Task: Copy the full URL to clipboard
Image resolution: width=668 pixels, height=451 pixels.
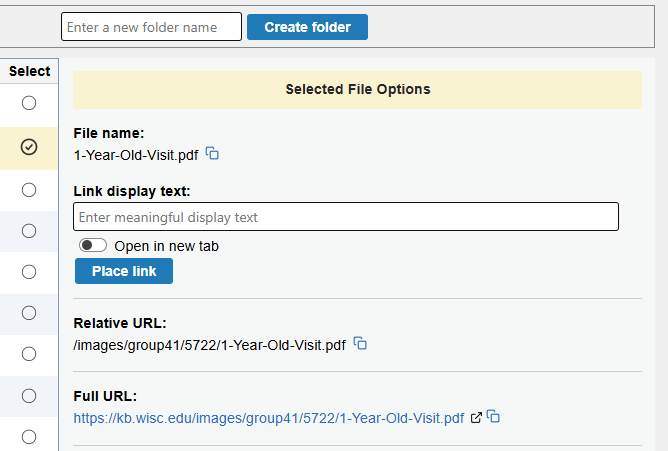Action: (x=494, y=417)
